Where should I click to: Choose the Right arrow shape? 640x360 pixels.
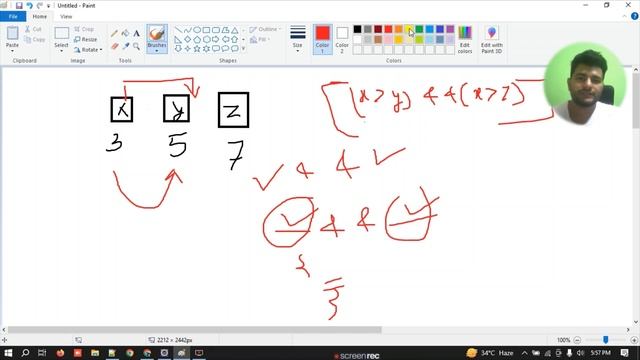click(x=216, y=40)
